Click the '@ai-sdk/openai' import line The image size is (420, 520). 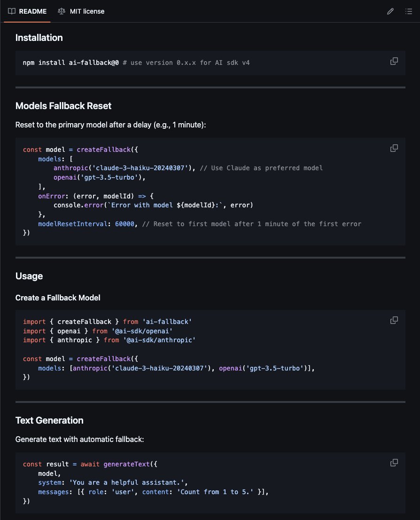(97, 331)
